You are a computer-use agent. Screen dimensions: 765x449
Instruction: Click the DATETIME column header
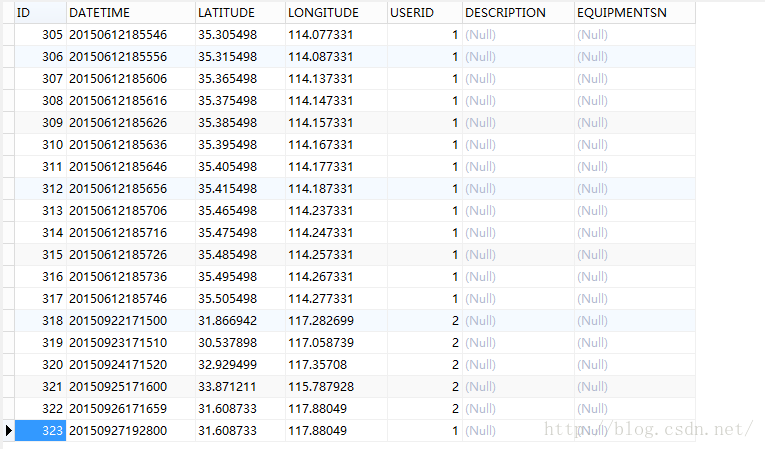pyautogui.click(x=131, y=13)
